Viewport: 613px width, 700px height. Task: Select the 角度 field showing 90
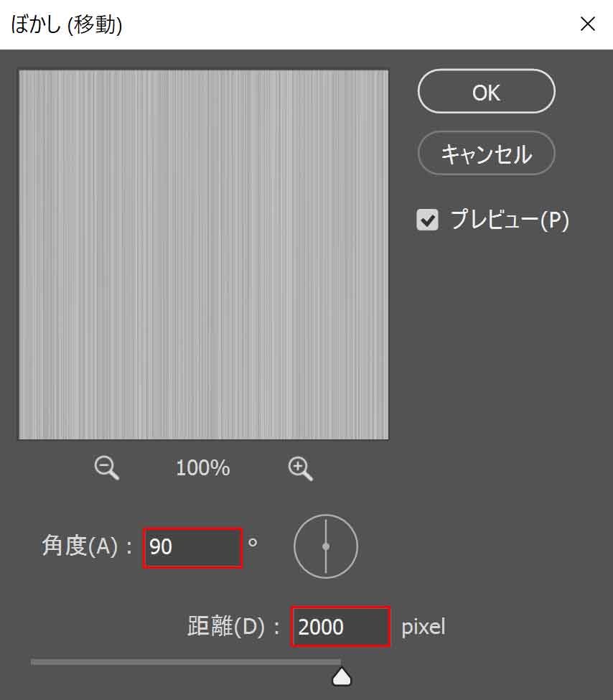tap(193, 548)
